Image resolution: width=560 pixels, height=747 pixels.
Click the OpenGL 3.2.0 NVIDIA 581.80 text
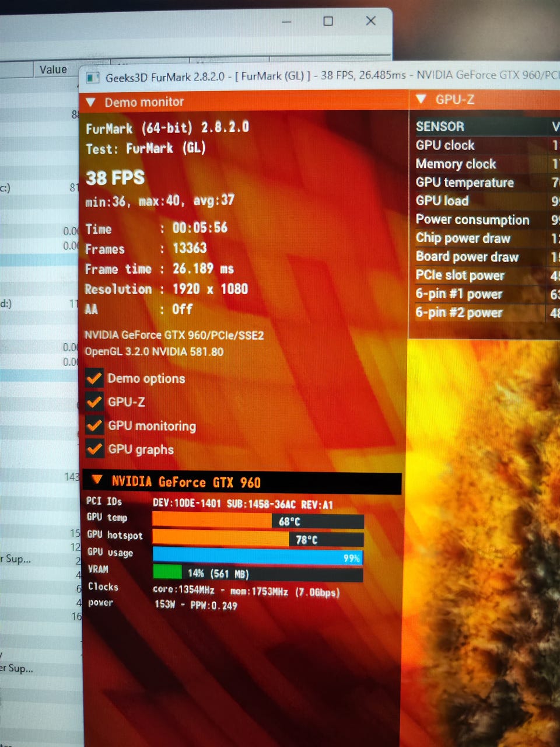click(x=154, y=352)
